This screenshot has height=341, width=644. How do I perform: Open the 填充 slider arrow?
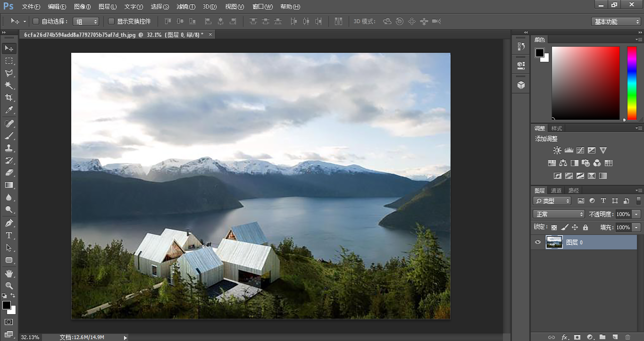pyautogui.click(x=637, y=227)
